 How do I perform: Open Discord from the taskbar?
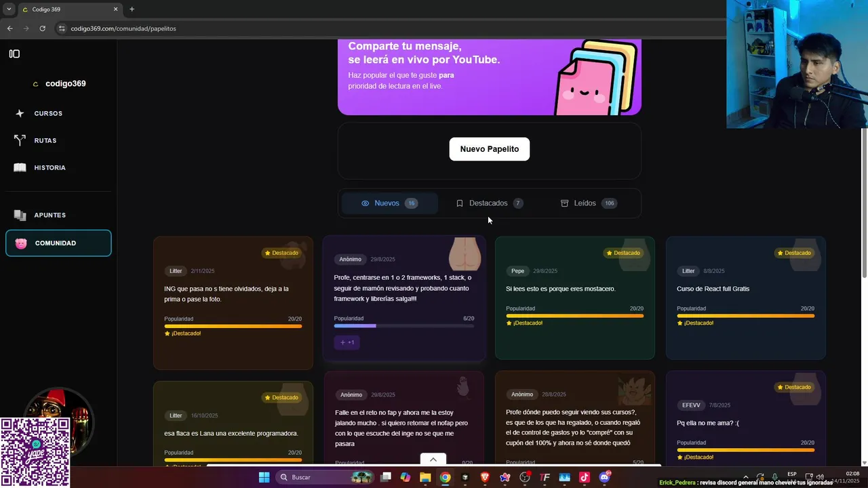coord(604,477)
